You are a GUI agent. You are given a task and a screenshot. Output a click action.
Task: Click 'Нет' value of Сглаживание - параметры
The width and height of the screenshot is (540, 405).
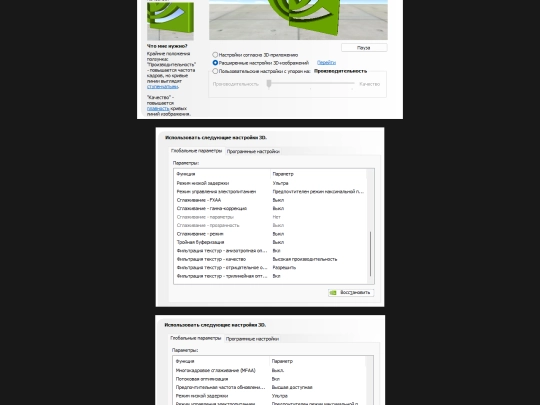tap(277, 217)
